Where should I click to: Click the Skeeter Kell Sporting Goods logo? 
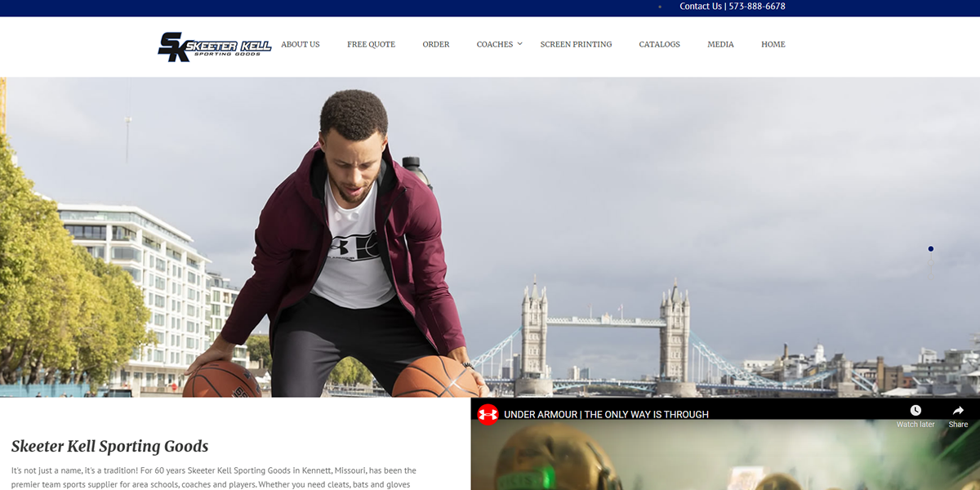click(214, 47)
